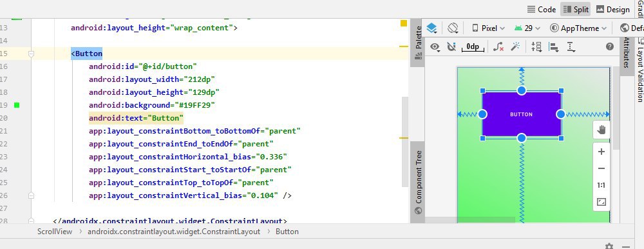Click the green color gutter swatch
Screen dimensions: 644x249
click(x=17, y=105)
